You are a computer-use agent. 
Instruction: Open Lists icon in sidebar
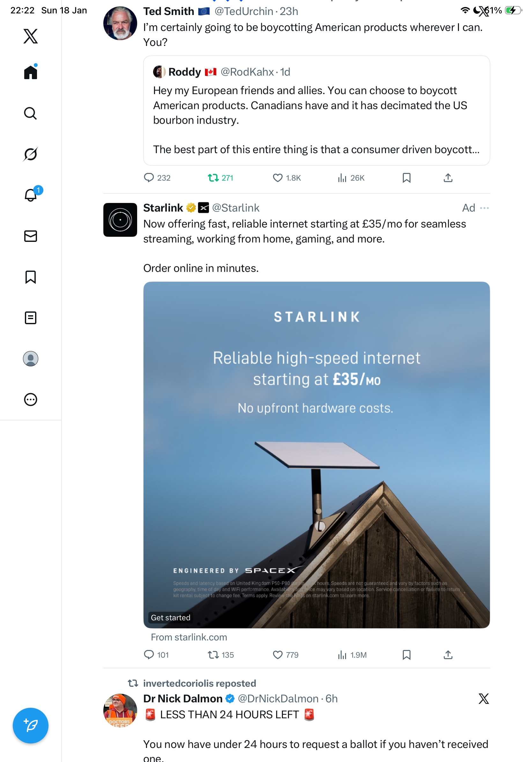coord(31,317)
